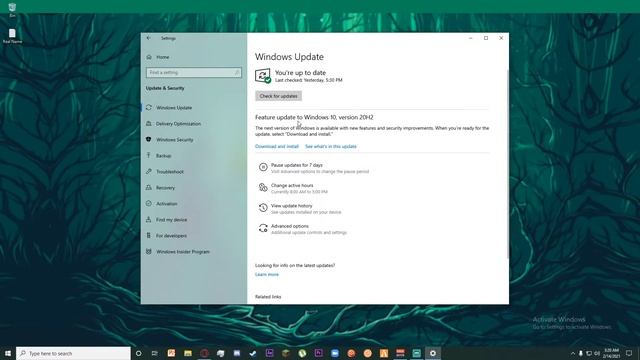
Task: Open the Steam icon on the taskbar
Action: [253, 353]
